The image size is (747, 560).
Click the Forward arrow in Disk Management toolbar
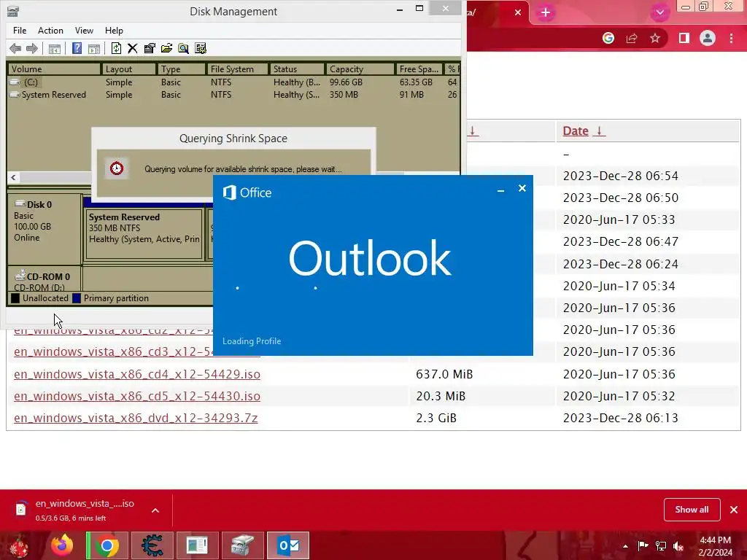[31, 48]
